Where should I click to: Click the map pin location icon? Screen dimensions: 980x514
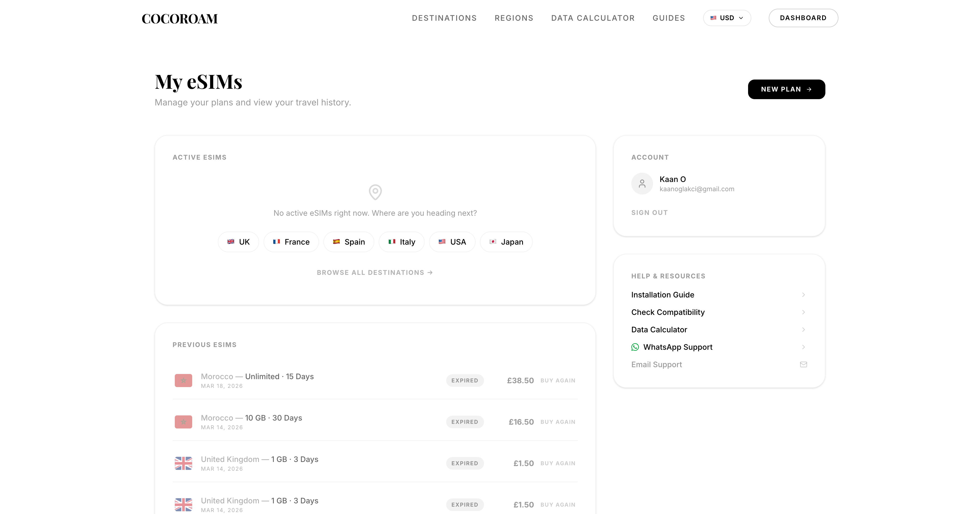(375, 192)
